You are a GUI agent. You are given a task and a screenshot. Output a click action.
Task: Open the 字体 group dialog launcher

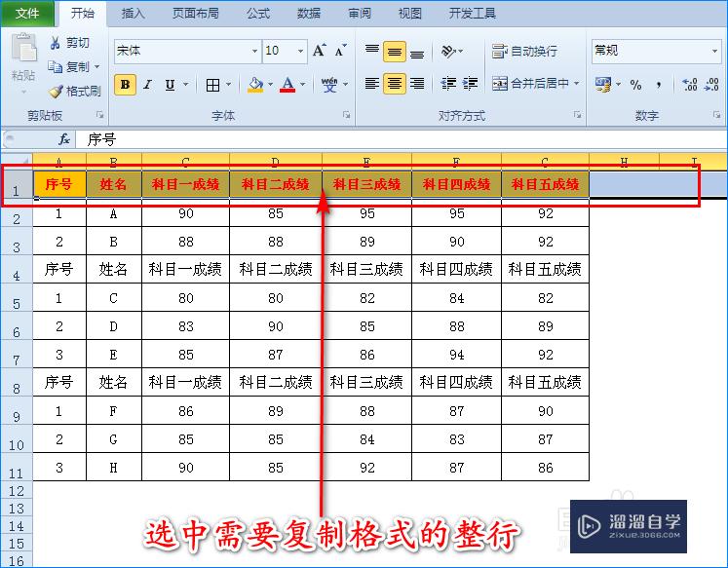(346, 115)
